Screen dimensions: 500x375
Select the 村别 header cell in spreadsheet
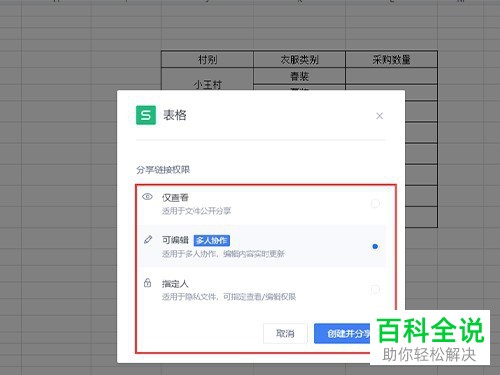point(207,59)
